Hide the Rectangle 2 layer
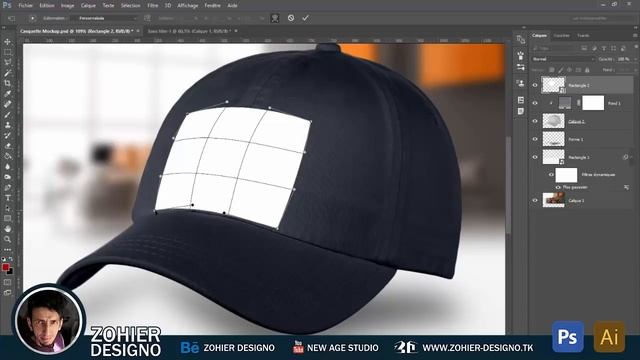 click(535, 85)
